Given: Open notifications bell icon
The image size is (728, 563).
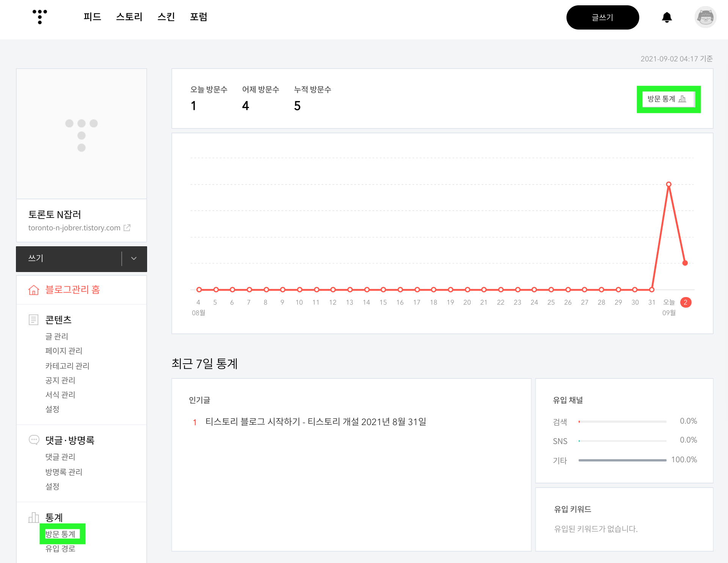Looking at the screenshot, I should [667, 17].
